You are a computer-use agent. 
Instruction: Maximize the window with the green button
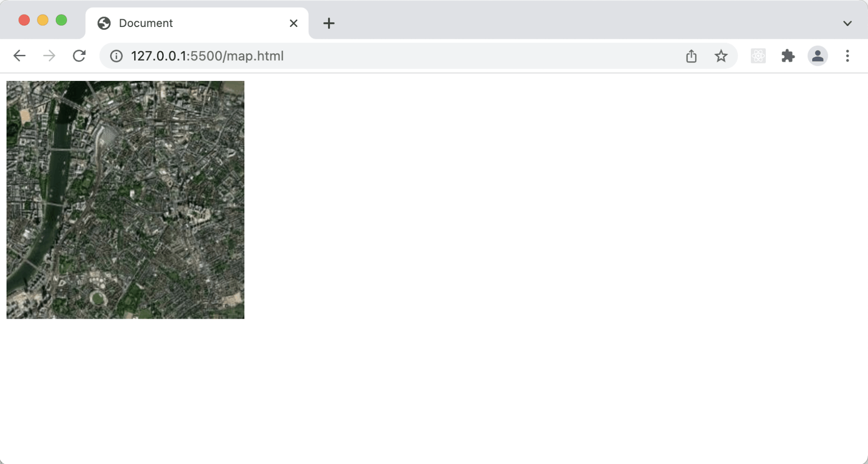(x=61, y=20)
